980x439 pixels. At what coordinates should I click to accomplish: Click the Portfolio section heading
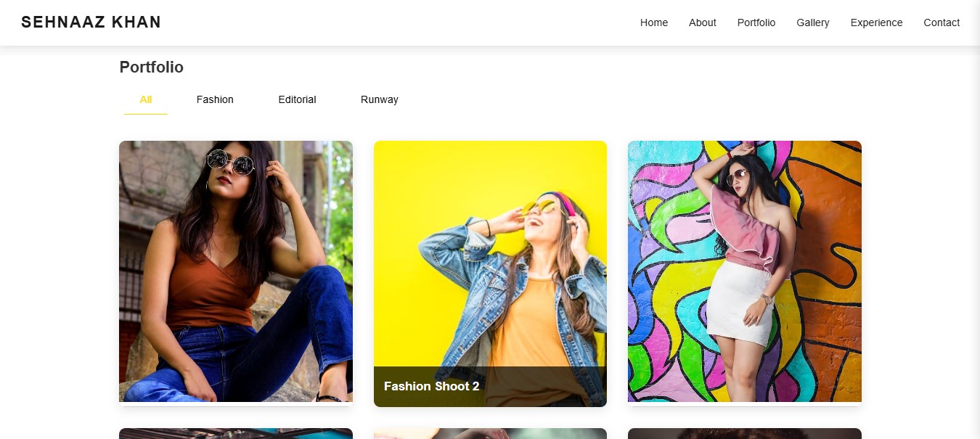tap(151, 67)
